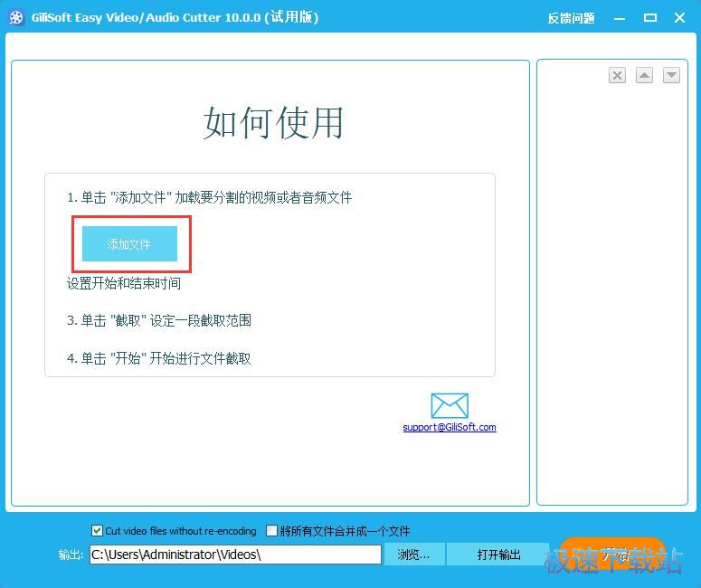701x588 pixels.
Task: Click the output path input field
Action: click(235, 555)
